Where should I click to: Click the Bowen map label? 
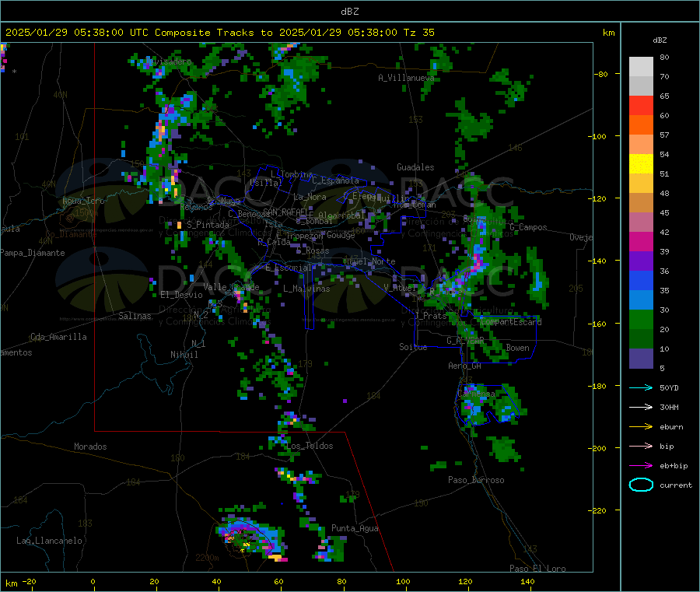click(517, 348)
